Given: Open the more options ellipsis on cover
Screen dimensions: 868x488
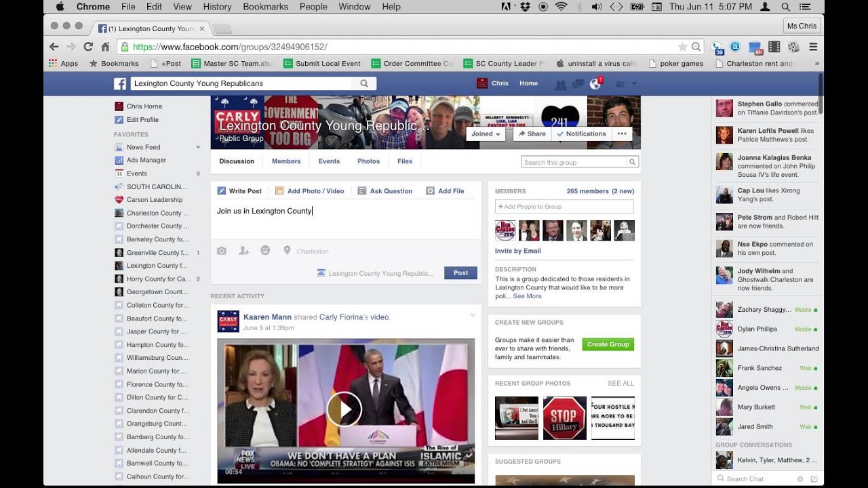Looking at the screenshot, I should 622,134.
